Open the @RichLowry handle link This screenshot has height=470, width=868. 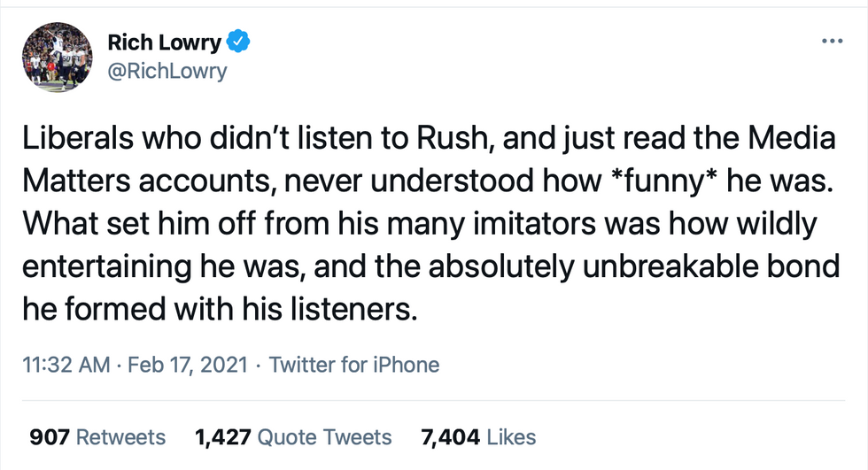pyautogui.click(x=167, y=72)
